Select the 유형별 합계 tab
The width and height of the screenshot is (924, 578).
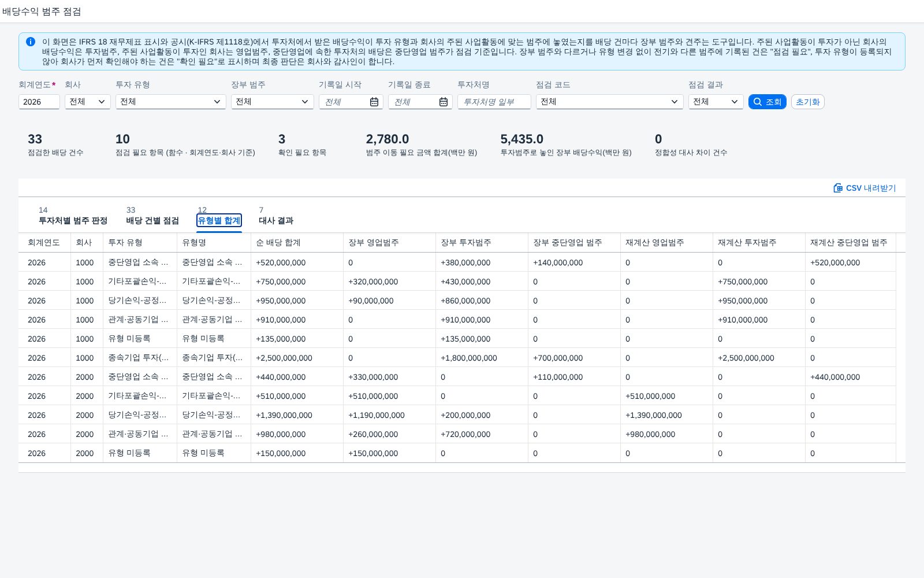tap(219, 220)
